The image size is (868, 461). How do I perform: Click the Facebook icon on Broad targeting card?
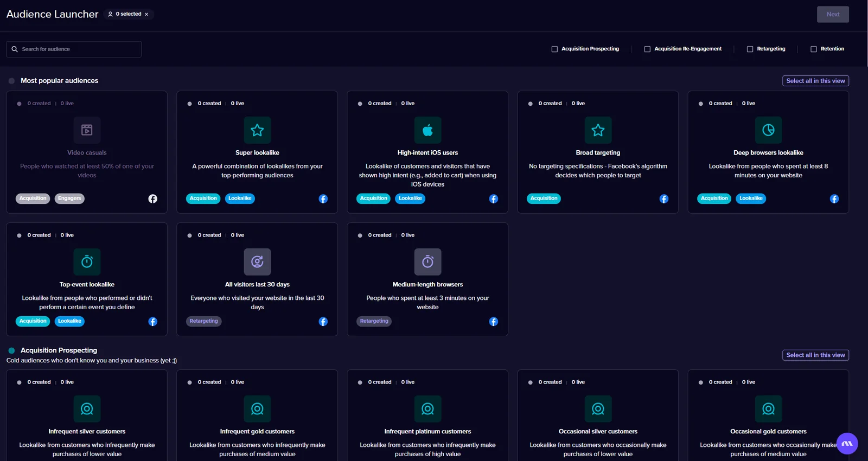664,199
